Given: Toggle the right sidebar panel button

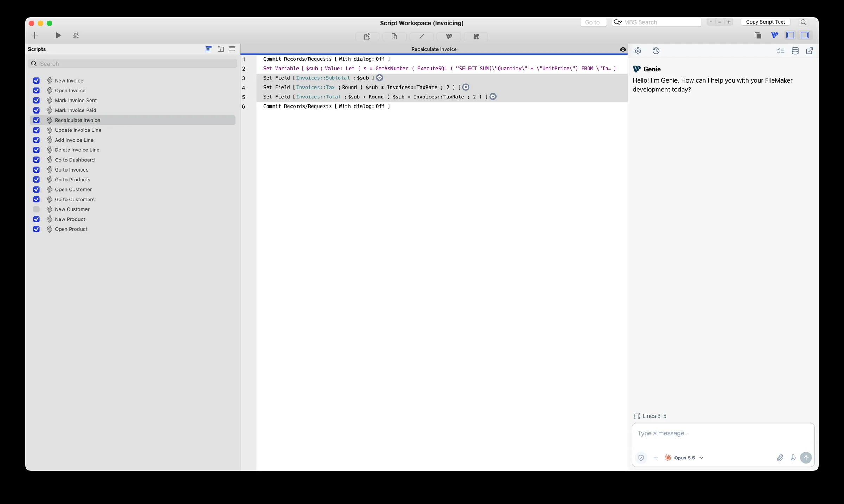Looking at the screenshot, I should coord(805,35).
